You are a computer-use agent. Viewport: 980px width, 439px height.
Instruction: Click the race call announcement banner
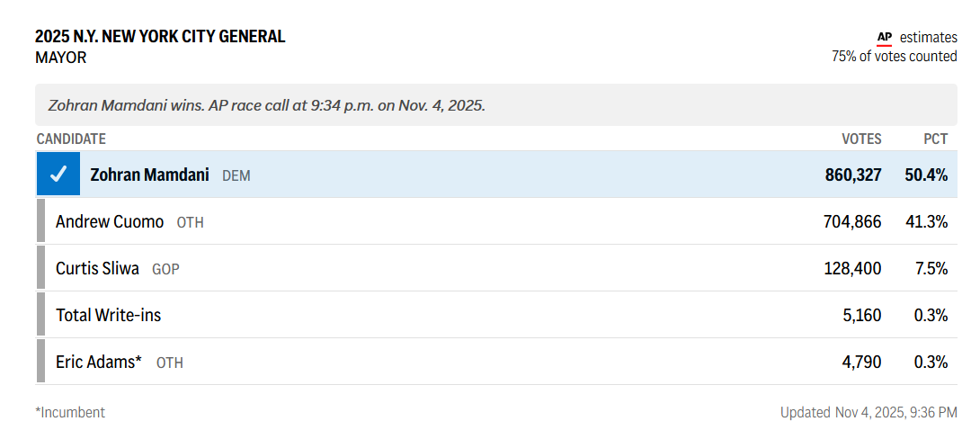(x=266, y=105)
